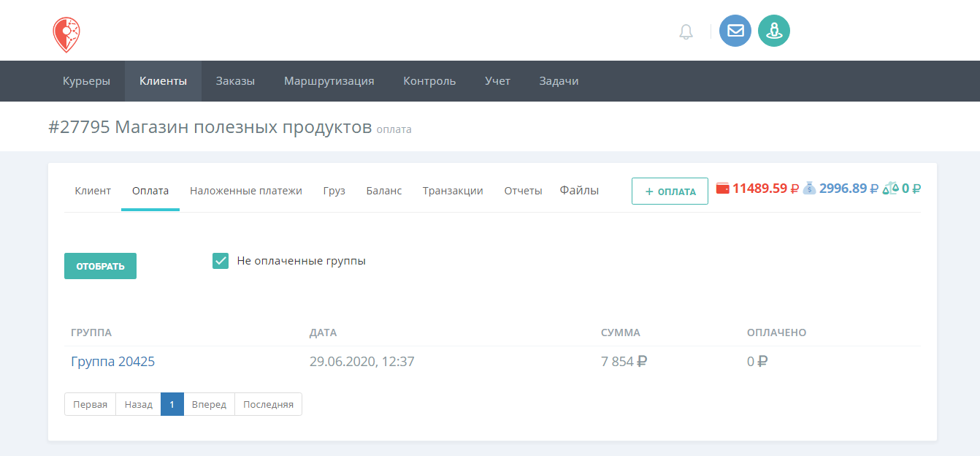Viewport: 980px width, 456px height.
Task: Click the 7 854 ₽ sum cell
Action: [624, 361]
